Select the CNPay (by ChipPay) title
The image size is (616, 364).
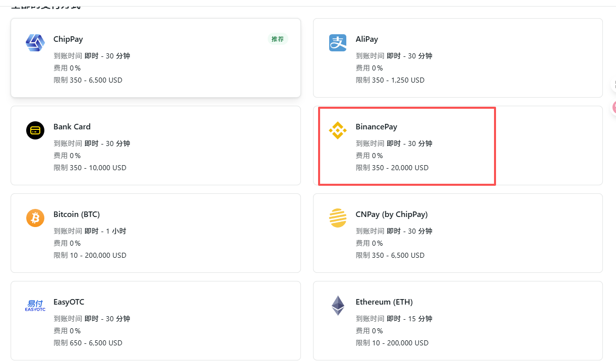391,214
